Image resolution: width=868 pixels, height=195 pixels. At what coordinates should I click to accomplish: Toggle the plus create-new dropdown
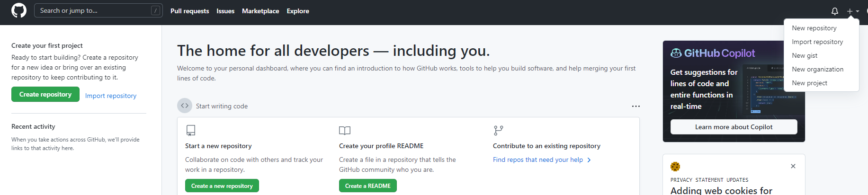click(x=853, y=11)
